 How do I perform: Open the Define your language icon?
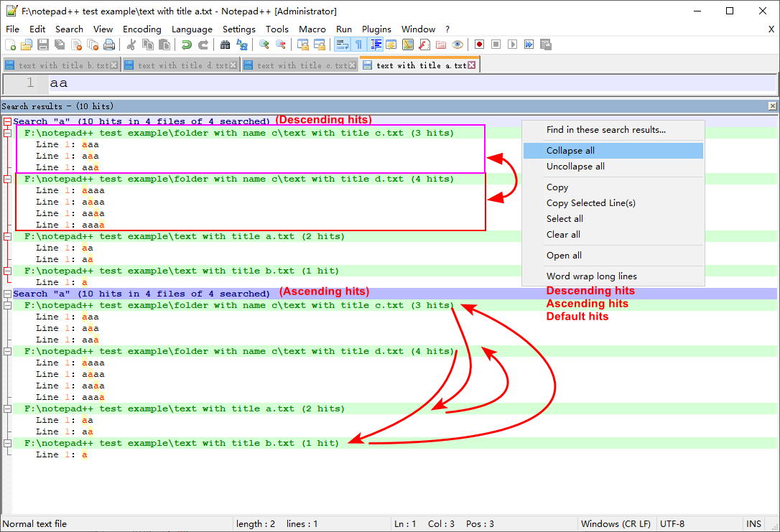coord(391,45)
